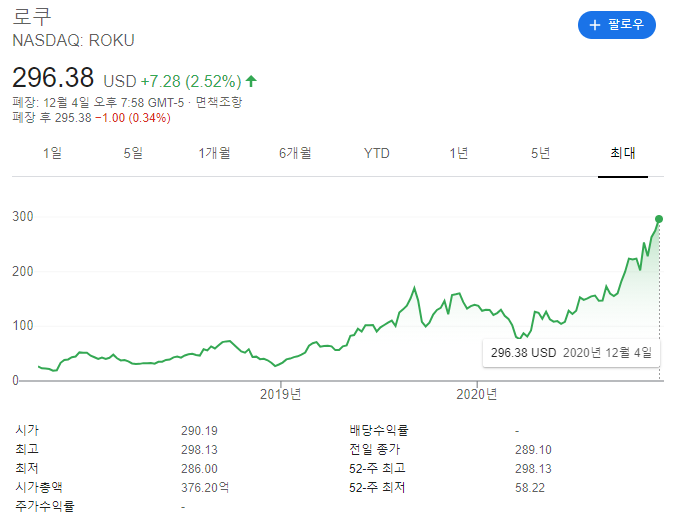Click the 시가총액 value 376.20억
Image resolution: width=674 pixels, height=528 pixels.
[x=205, y=488]
